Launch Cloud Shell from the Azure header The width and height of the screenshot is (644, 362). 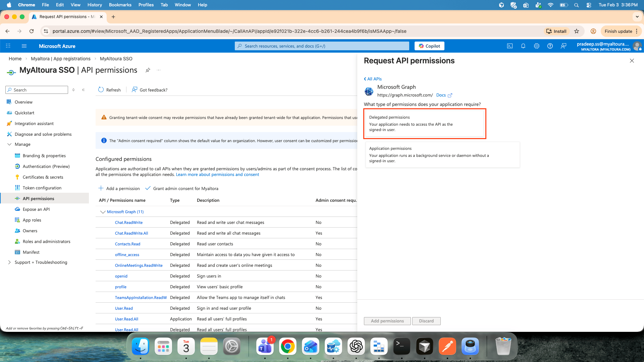[510, 46]
